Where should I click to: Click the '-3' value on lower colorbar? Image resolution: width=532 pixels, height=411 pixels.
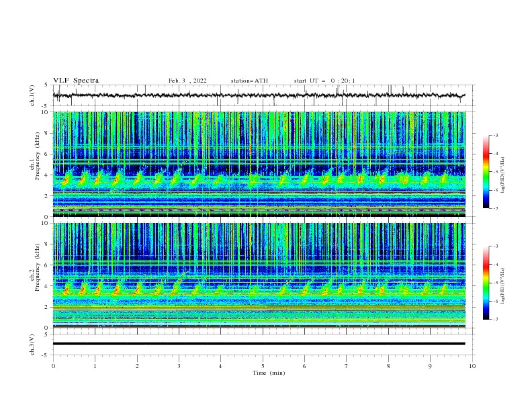[495, 246]
